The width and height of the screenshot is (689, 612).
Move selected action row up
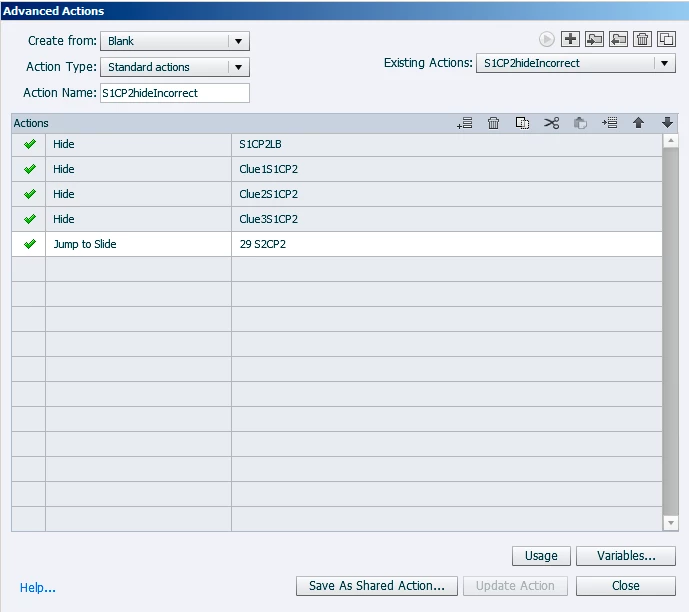pyautogui.click(x=638, y=123)
